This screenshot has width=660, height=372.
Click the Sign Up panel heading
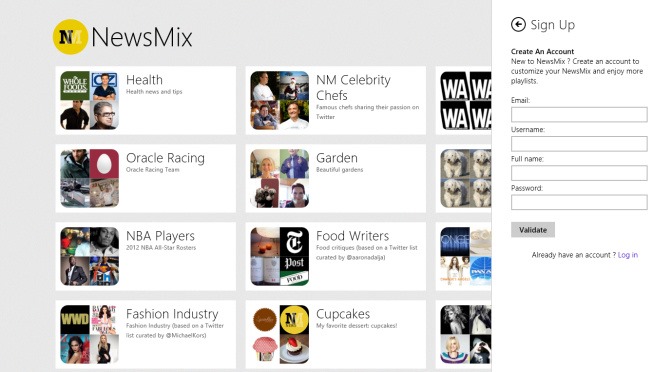click(553, 25)
